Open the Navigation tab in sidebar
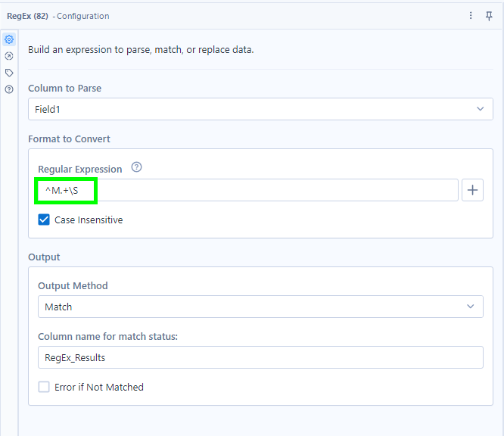 tap(9, 56)
